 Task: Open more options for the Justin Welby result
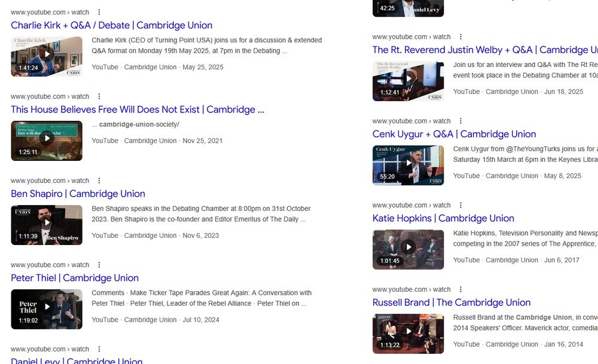pos(460,36)
